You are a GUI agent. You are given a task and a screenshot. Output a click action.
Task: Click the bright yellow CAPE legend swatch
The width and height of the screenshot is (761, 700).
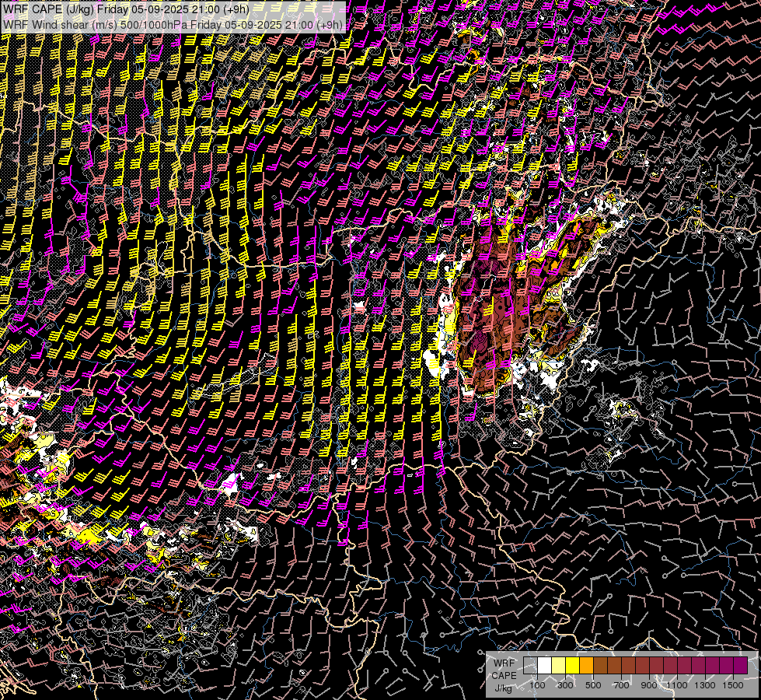(x=573, y=666)
